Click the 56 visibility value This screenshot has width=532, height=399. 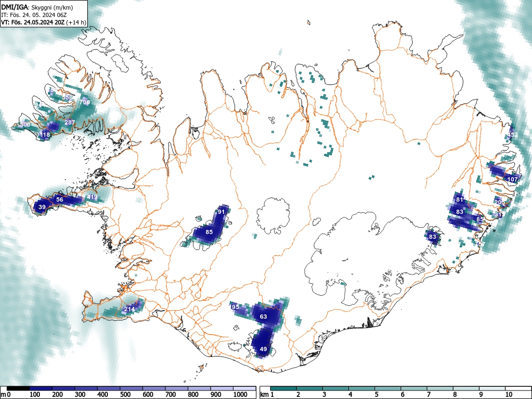60,199
